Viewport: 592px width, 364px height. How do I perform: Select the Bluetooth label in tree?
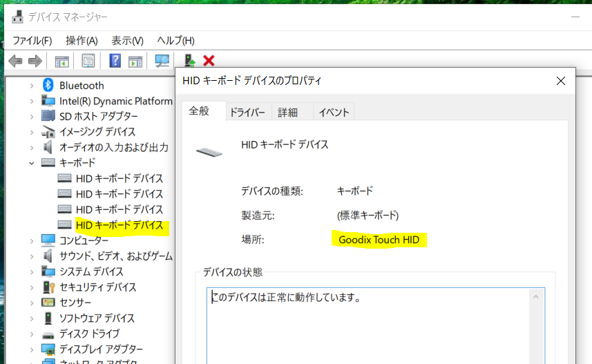click(82, 86)
